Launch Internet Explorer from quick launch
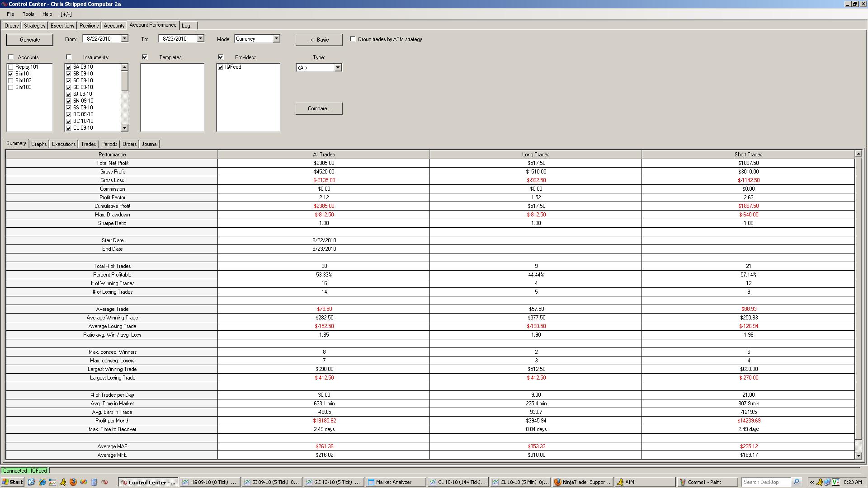This screenshot has height=488, width=868. click(42, 482)
